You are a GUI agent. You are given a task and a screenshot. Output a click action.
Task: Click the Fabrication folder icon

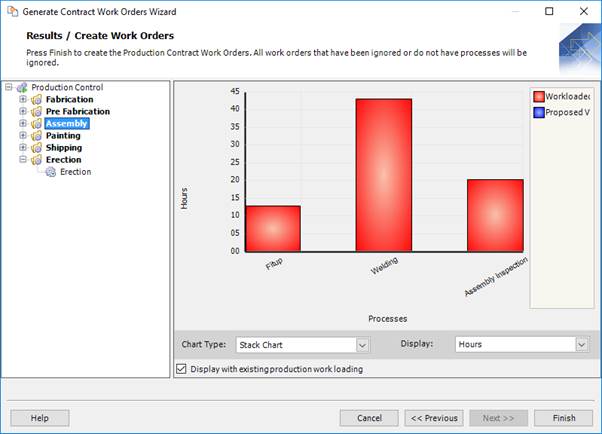(x=36, y=100)
